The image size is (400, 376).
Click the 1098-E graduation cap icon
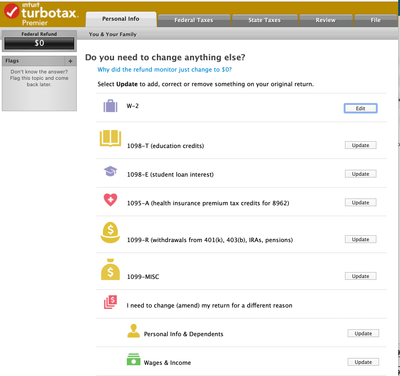(110, 171)
